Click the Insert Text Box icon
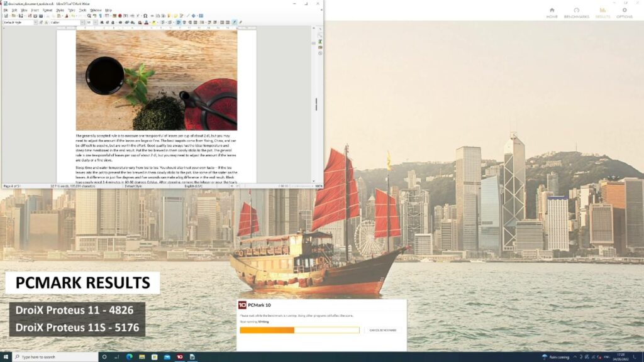This screenshot has height=362, width=644. tap(125, 16)
